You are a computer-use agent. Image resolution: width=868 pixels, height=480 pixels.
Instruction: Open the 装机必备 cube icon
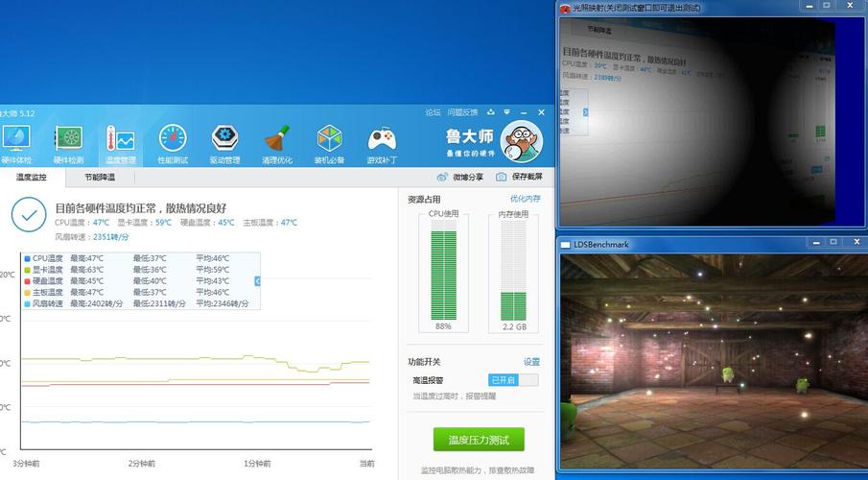329,138
